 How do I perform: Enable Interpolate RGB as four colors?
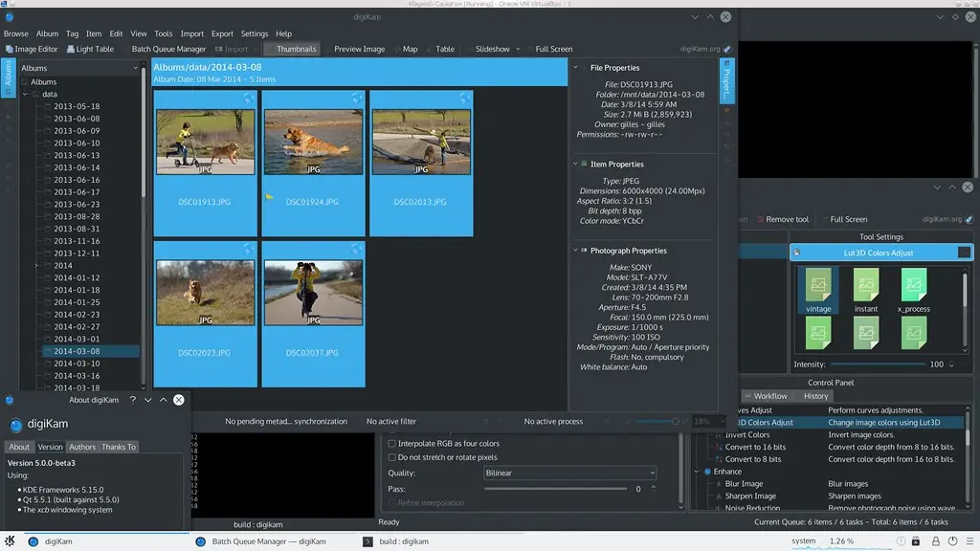(x=392, y=443)
